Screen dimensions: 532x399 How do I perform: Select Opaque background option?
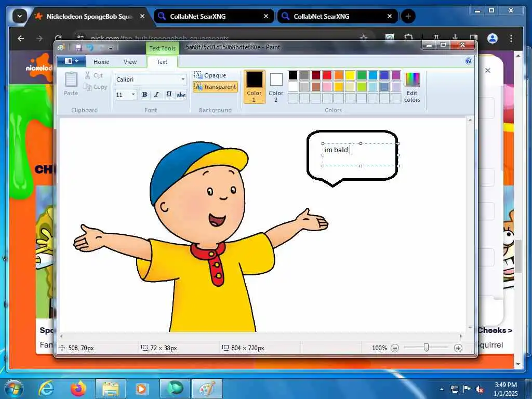coord(210,75)
